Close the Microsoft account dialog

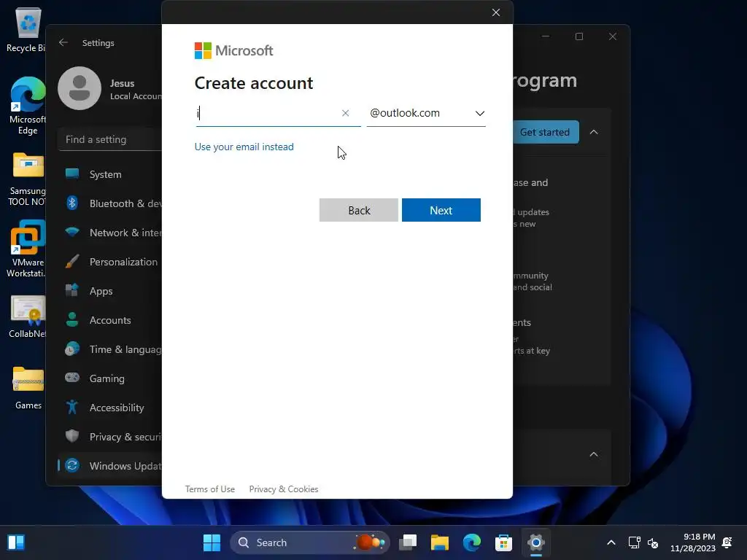pos(496,12)
